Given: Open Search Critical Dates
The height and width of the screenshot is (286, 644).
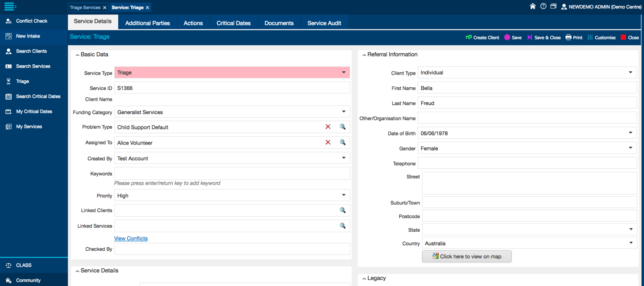Looking at the screenshot, I should pyautogui.click(x=38, y=96).
